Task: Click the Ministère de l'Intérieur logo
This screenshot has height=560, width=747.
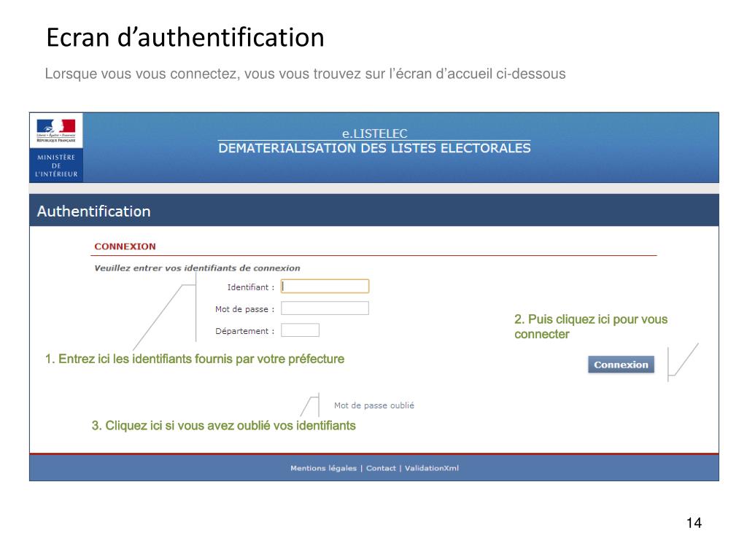Action: tap(56, 147)
